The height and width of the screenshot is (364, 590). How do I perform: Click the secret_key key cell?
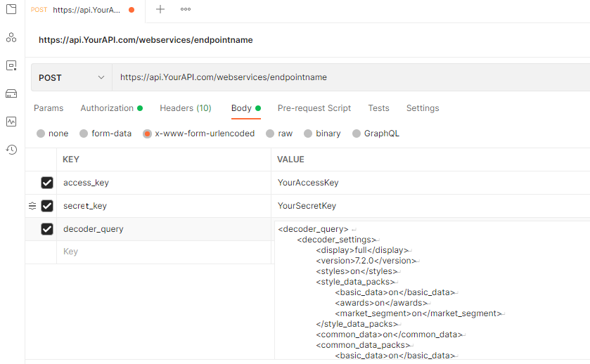point(164,206)
